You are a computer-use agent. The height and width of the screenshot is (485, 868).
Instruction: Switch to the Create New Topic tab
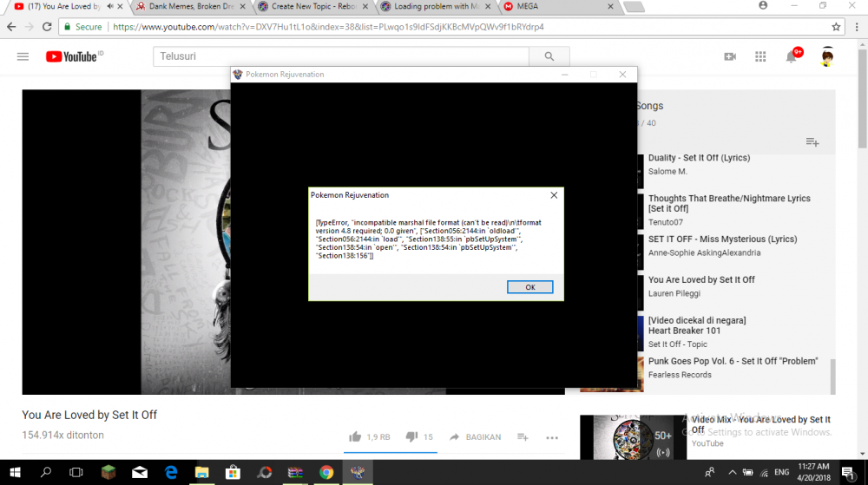coord(314,7)
